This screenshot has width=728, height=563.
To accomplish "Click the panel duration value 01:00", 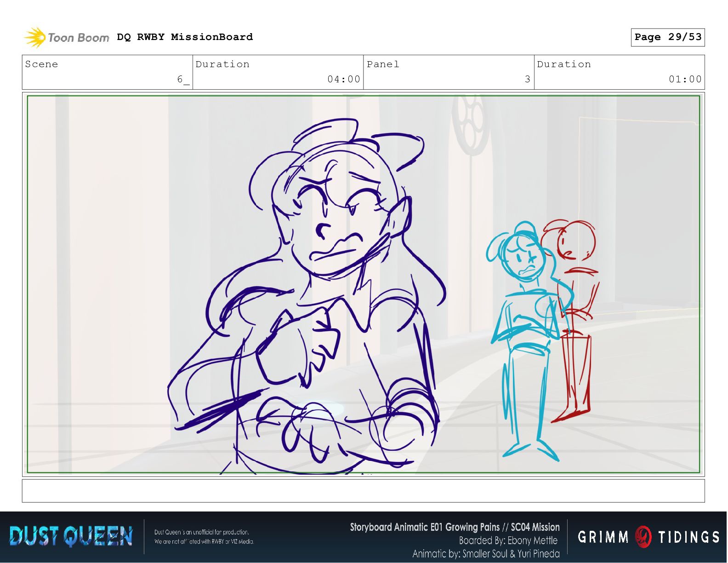I will pos(685,79).
